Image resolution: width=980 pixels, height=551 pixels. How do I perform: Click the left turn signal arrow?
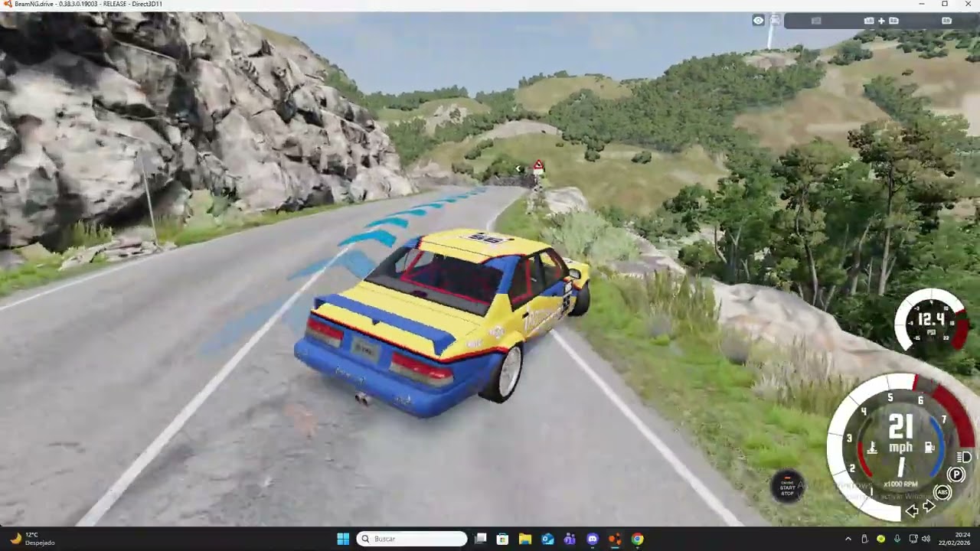coord(912,510)
